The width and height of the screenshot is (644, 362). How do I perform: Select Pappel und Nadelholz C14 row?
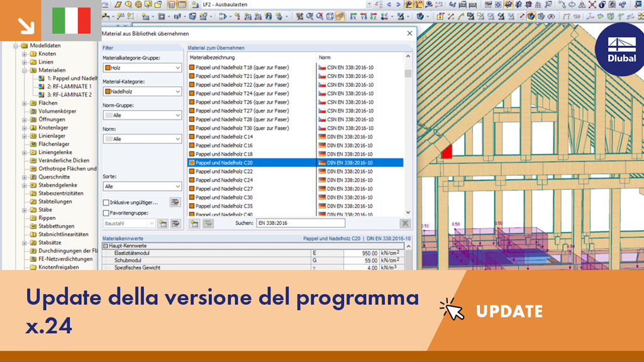pos(296,136)
